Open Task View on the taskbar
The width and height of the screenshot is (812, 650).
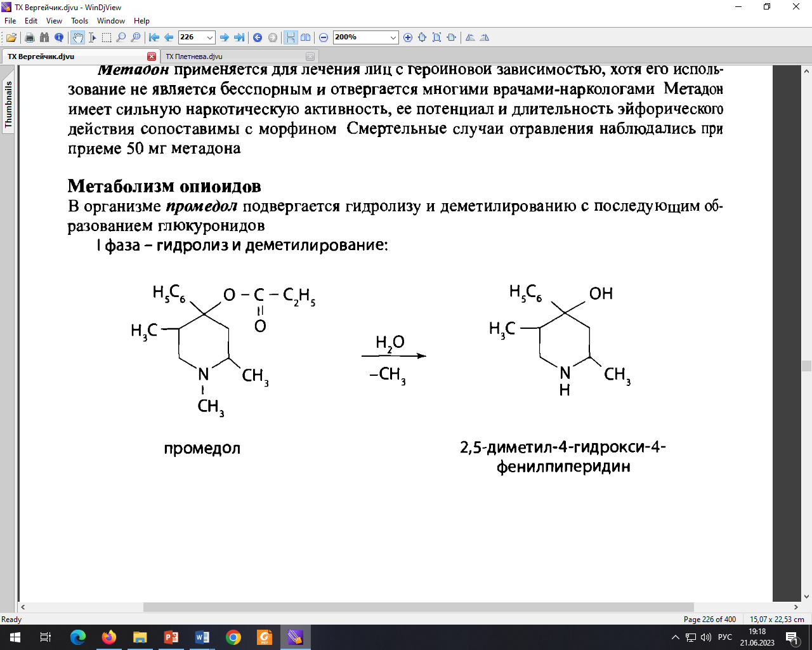click(x=46, y=637)
